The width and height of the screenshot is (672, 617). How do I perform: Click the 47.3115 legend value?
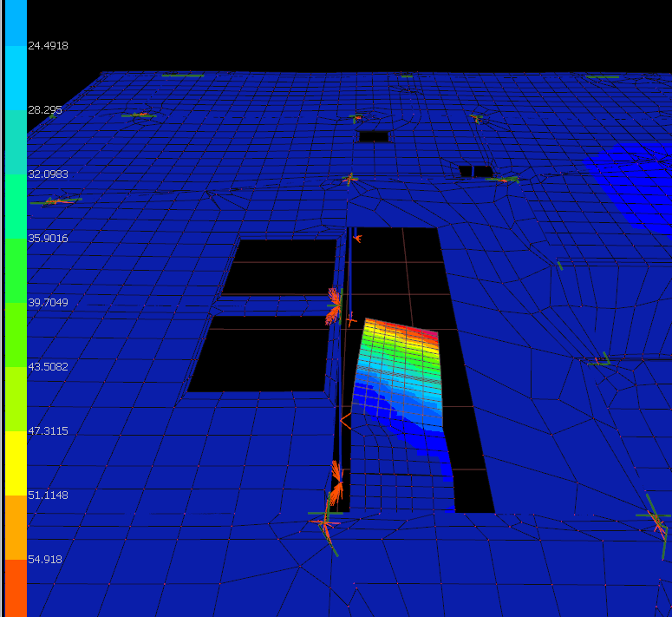[x=48, y=431]
